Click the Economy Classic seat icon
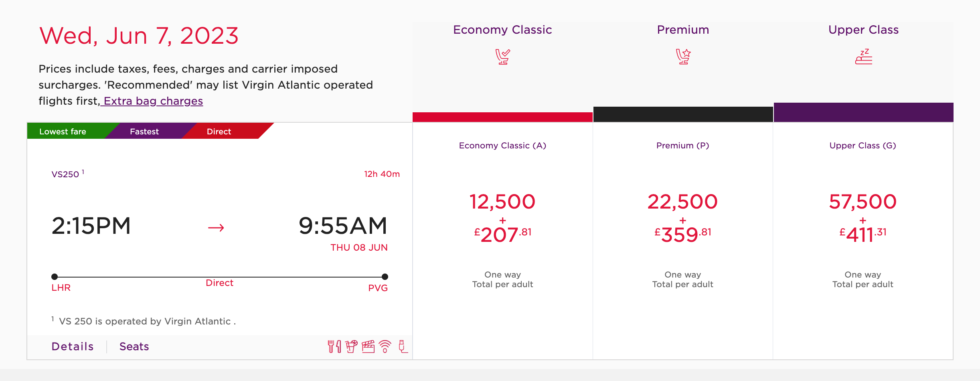This screenshot has width=980, height=381. point(502,57)
